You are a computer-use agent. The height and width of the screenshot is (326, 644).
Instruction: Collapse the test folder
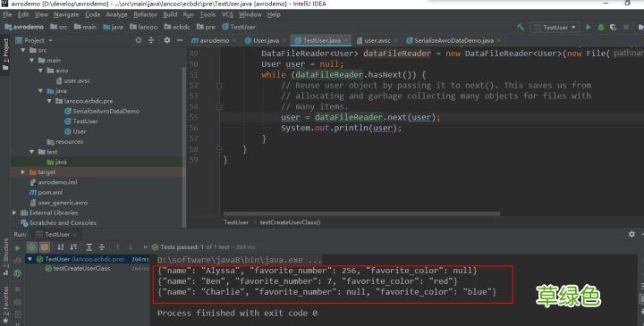(x=31, y=152)
